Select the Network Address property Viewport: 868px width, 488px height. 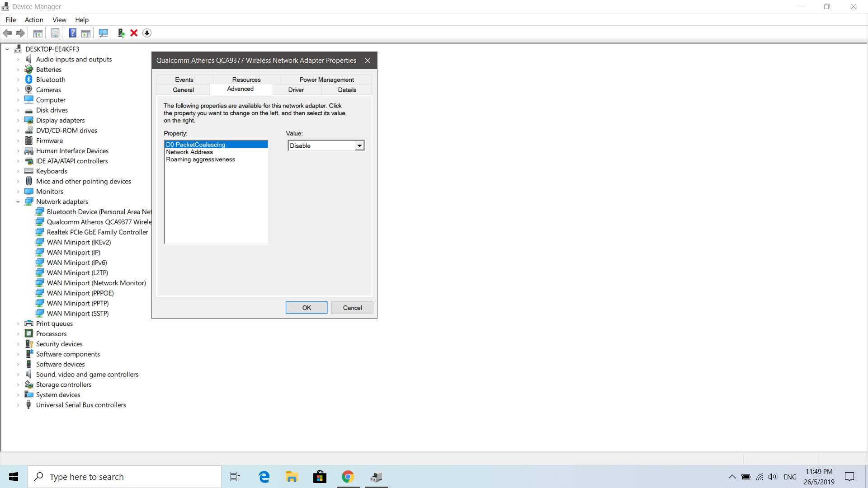[216, 152]
